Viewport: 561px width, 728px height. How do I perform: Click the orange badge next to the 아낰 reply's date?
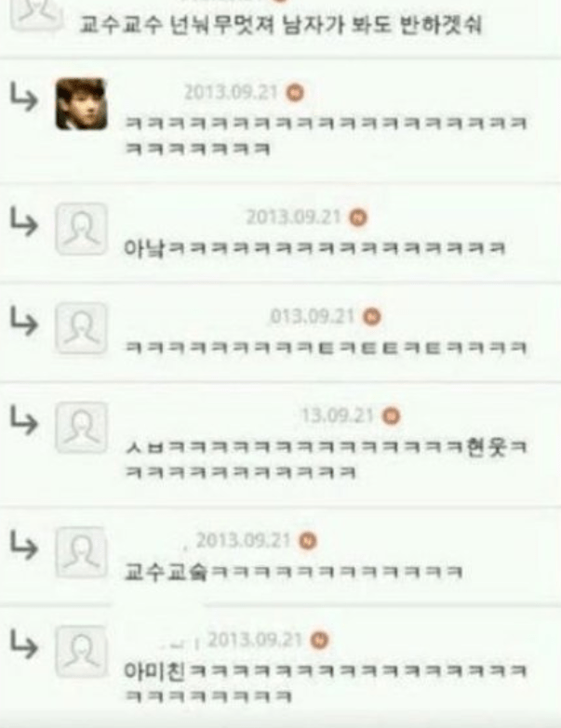358,218
